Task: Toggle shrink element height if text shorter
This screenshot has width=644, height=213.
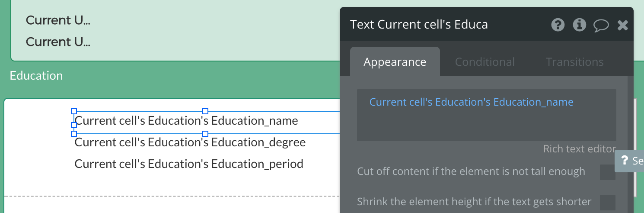Action: (607, 202)
